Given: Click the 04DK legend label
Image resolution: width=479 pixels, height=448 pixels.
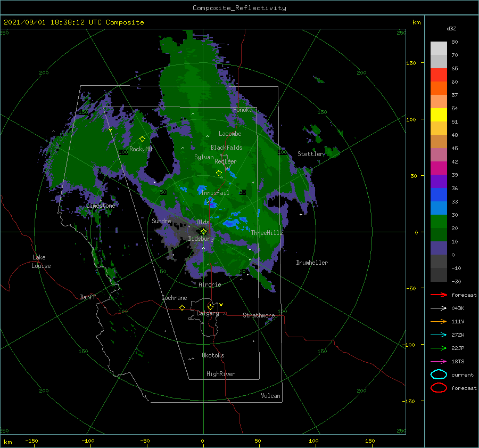Looking at the screenshot, I should (458, 308).
